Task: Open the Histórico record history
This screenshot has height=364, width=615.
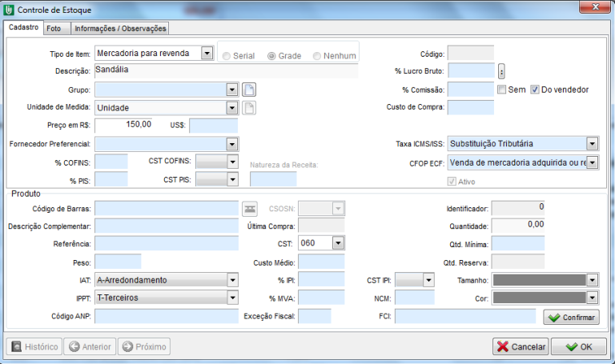Action: point(34,346)
